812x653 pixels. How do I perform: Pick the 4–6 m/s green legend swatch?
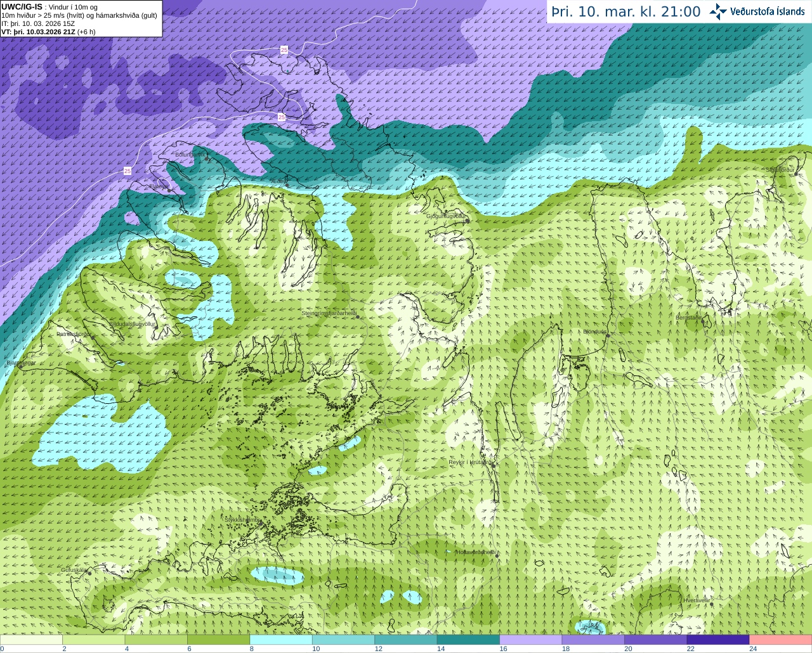tap(156, 640)
